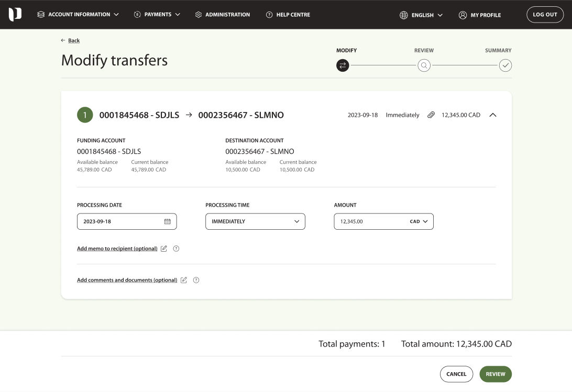
Task: Click the Modify step transfer icon
Action: 343,65
